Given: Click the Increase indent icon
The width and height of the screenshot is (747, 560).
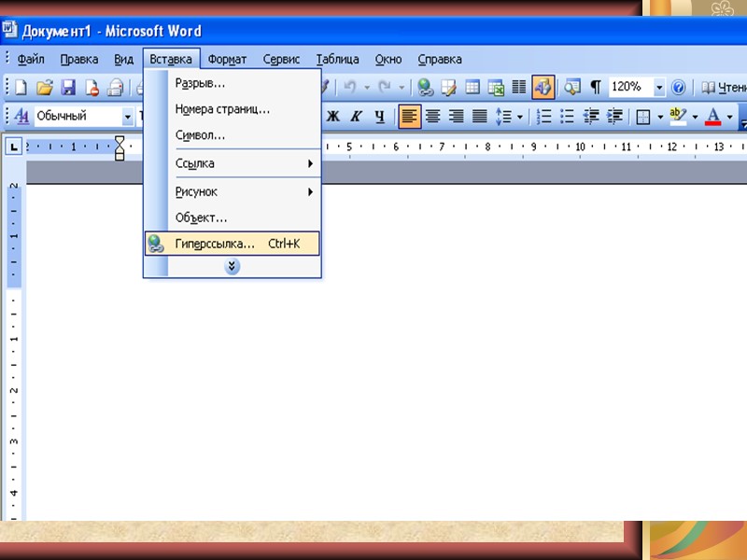Looking at the screenshot, I should [x=614, y=116].
